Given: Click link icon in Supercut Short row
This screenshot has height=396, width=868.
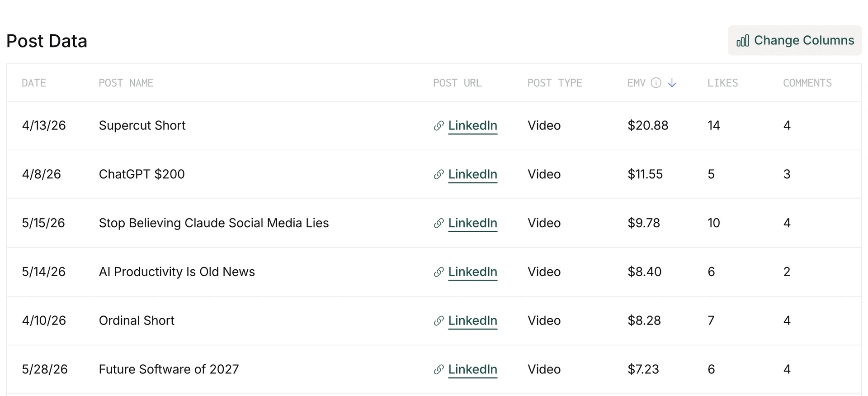Looking at the screenshot, I should click(x=439, y=126).
